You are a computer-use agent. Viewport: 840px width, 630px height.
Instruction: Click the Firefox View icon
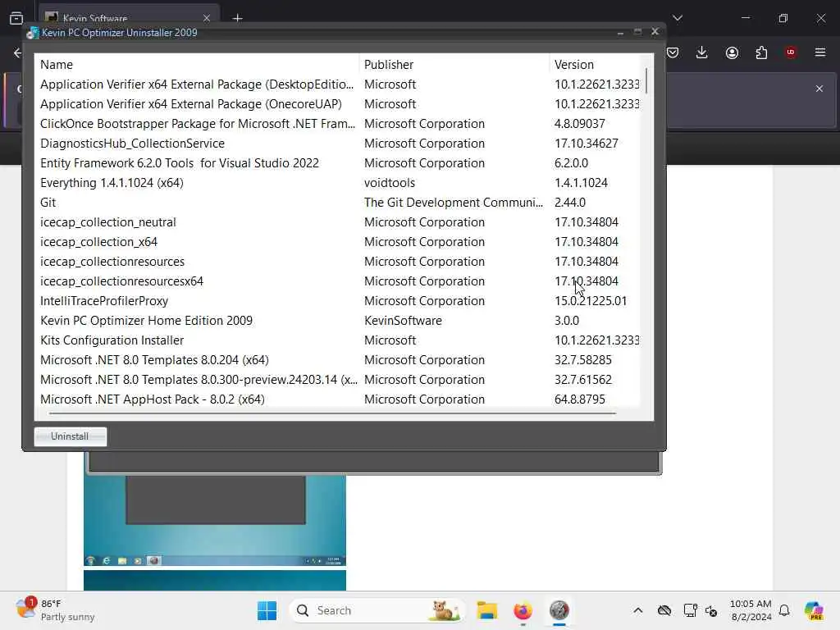point(16,18)
